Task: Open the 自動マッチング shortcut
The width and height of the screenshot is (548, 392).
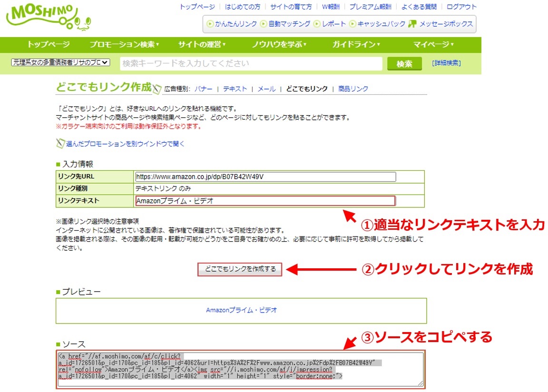Action: [289, 24]
